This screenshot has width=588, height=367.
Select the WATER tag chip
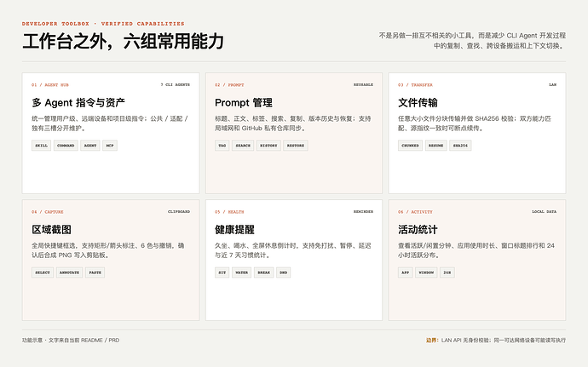(x=241, y=272)
